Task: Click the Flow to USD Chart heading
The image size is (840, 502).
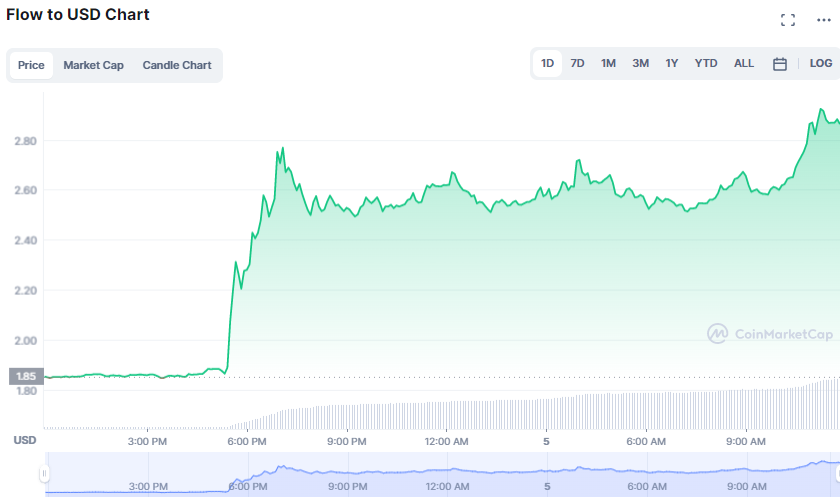Action: coord(78,14)
